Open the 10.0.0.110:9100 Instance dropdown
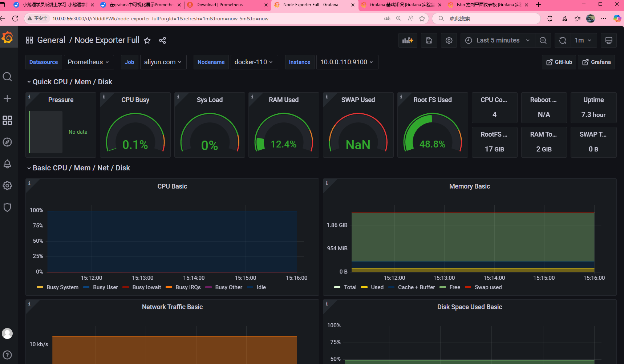 pyautogui.click(x=347, y=62)
